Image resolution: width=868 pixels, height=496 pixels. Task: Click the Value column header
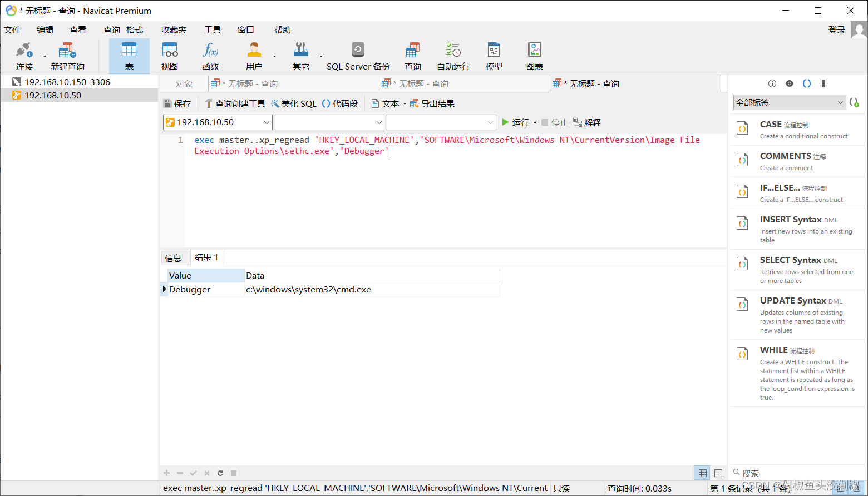(206, 276)
